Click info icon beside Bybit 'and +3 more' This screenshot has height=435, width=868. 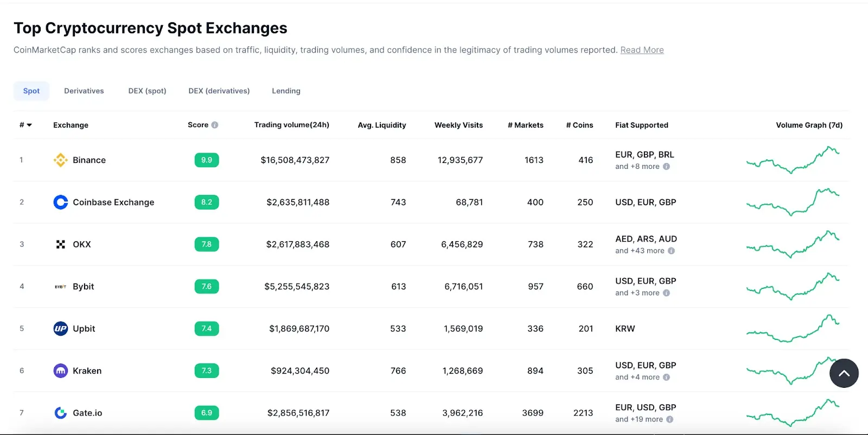coord(666,293)
